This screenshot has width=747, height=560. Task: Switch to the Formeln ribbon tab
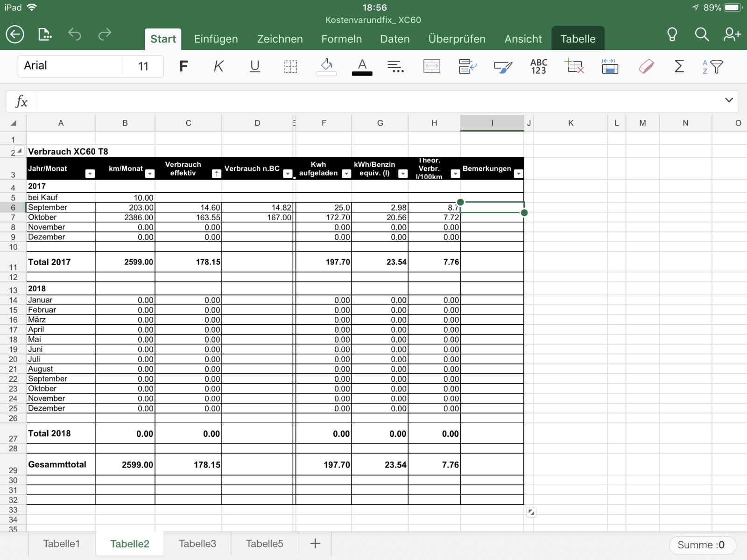pyautogui.click(x=341, y=39)
